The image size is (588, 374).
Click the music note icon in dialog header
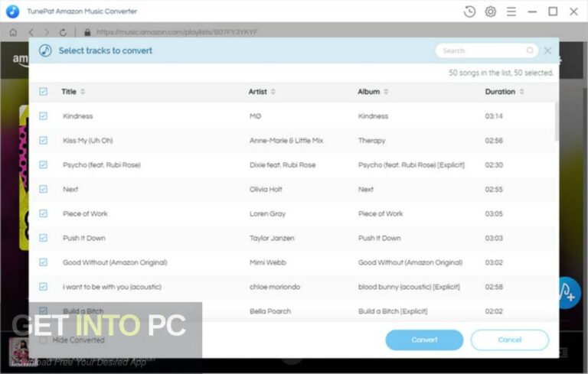pyautogui.click(x=45, y=50)
